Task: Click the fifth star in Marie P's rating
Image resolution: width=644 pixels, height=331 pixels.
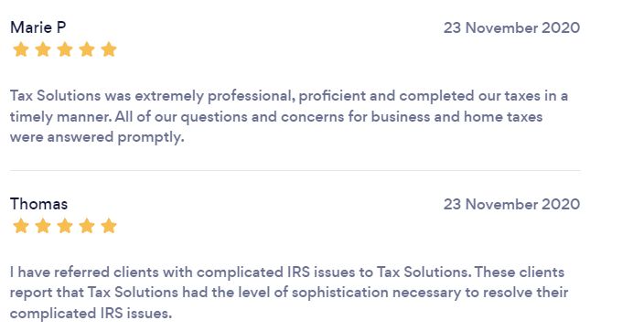Action: pos(109,49)
